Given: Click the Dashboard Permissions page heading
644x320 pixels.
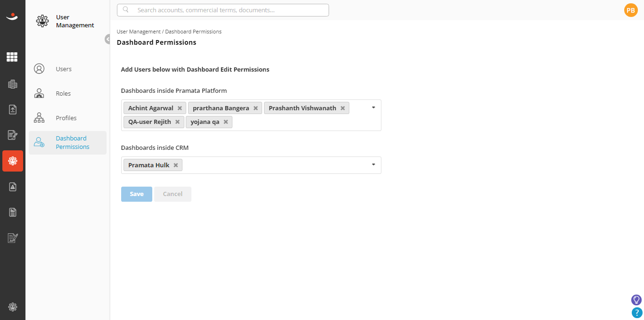Looking at the screenshot, I should coord(157,42).
